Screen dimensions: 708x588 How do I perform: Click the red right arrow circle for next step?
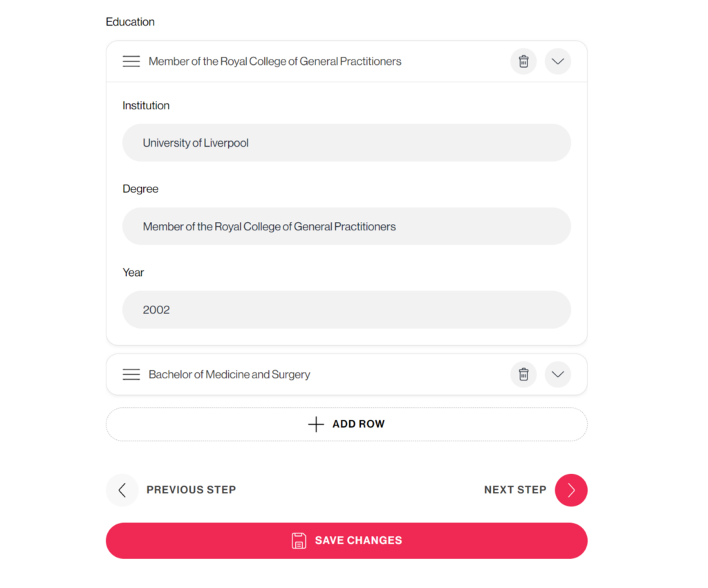coord(570,490)
